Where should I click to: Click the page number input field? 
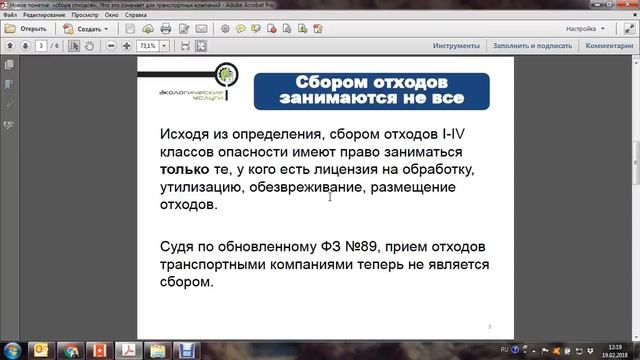41,46
